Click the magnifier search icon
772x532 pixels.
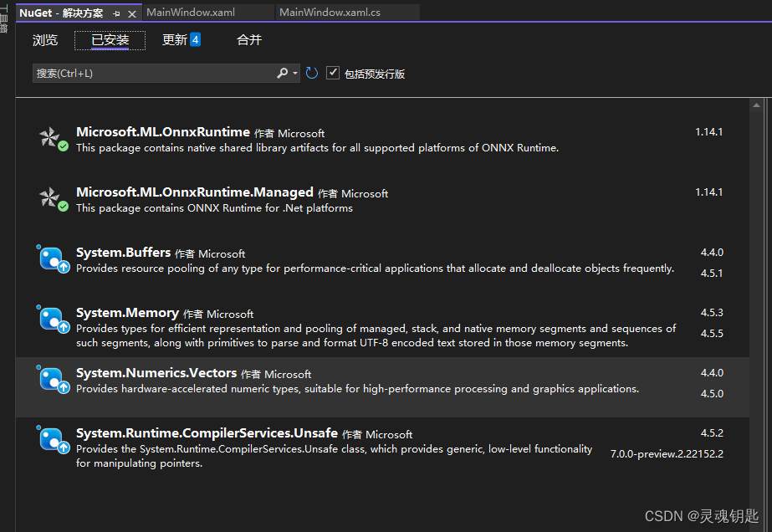tap(282, 74)
